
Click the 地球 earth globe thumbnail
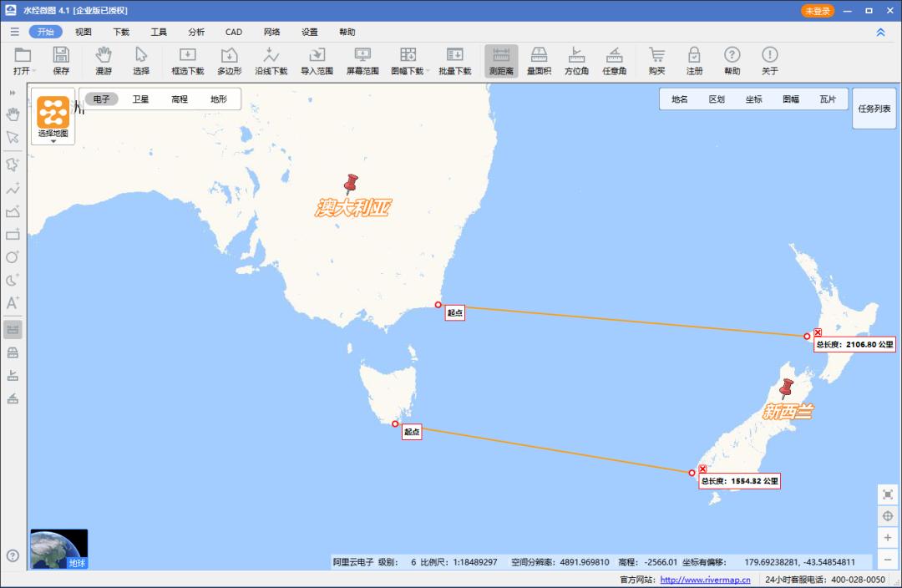click(x=58, y=547)
